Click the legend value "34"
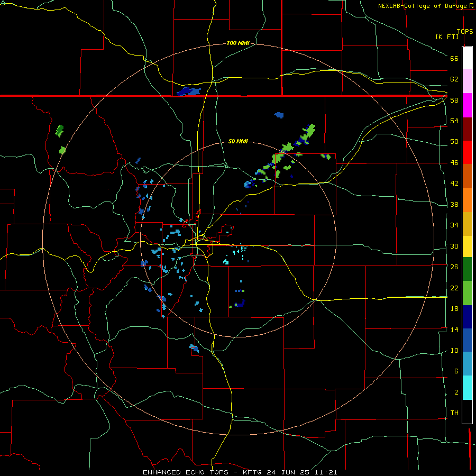The width and height of the screenshot is (476, 476). point(454,225)
